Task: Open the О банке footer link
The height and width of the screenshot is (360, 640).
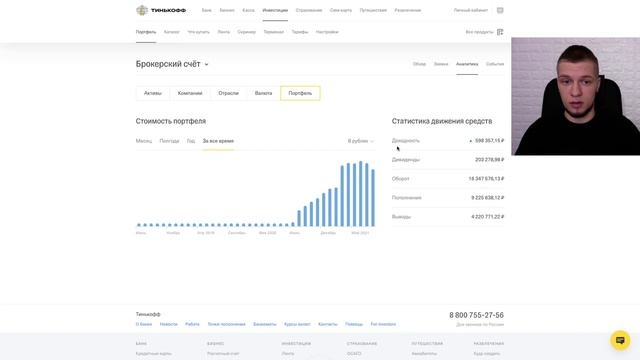Action: [144, 324]
